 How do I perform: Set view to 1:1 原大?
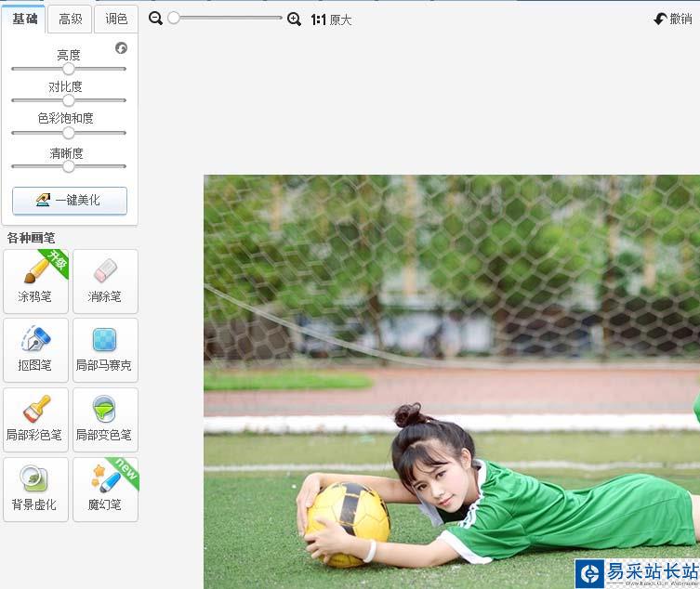tap(331, 20)
